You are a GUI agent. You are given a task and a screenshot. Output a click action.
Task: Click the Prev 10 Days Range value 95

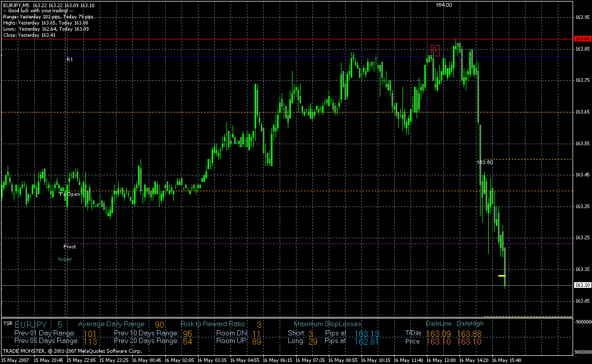pos(188,334)
